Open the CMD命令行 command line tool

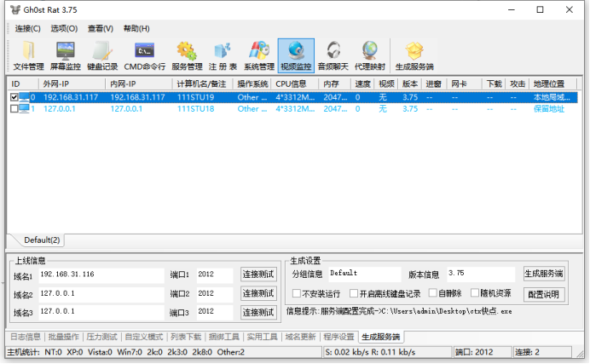tap(144, 56)
